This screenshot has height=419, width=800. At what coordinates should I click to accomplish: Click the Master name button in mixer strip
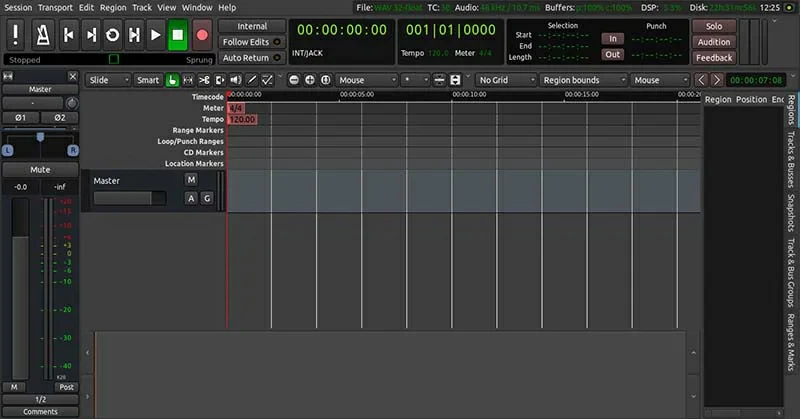click(40, 89)
